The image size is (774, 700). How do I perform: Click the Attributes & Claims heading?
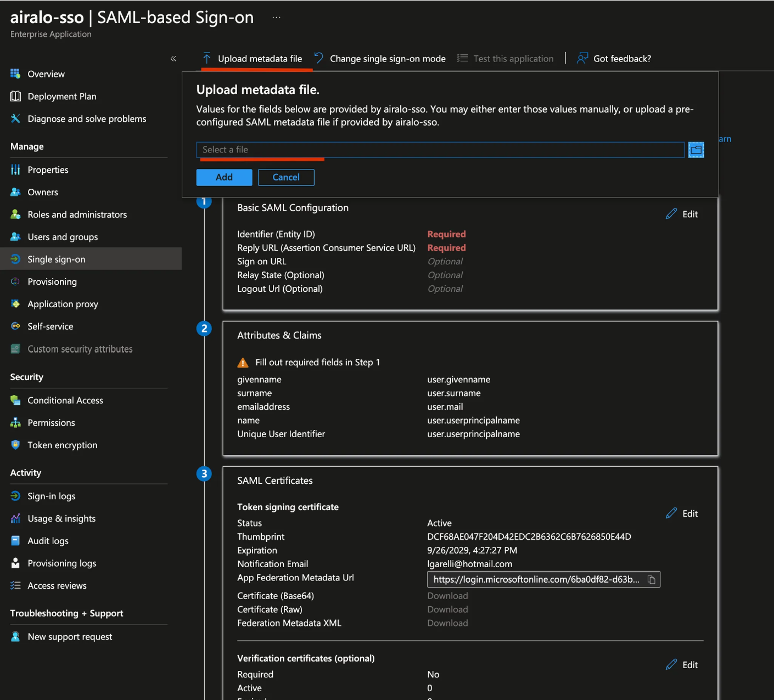coord(279,335)
